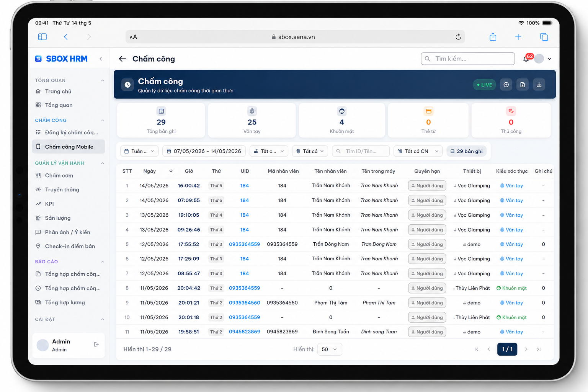Open a new Safari tab

(518, 37)
